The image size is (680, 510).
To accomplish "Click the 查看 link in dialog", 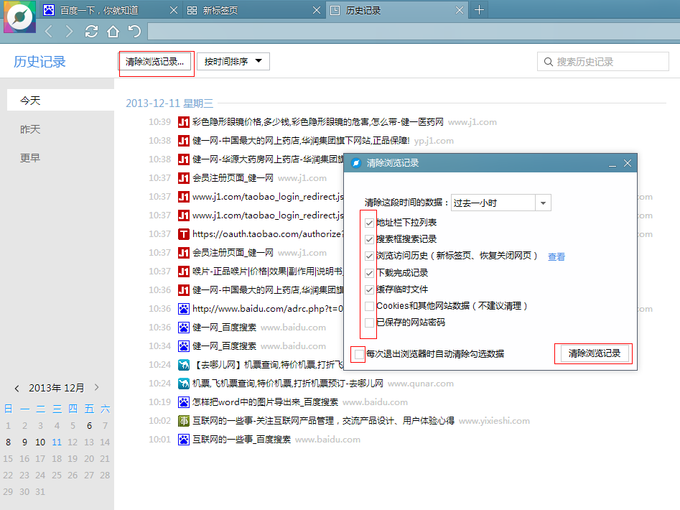I will click(556, 257).
